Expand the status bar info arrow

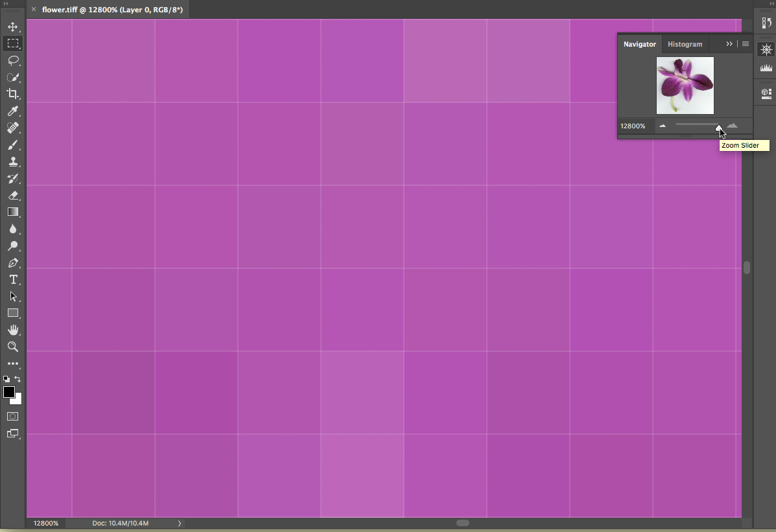click(x=180, y=523)
